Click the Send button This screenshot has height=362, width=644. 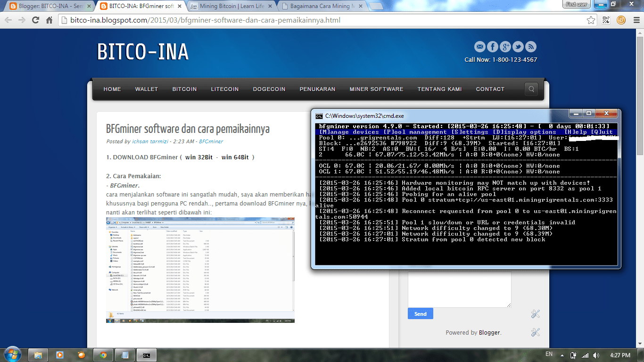coord(420,314)
